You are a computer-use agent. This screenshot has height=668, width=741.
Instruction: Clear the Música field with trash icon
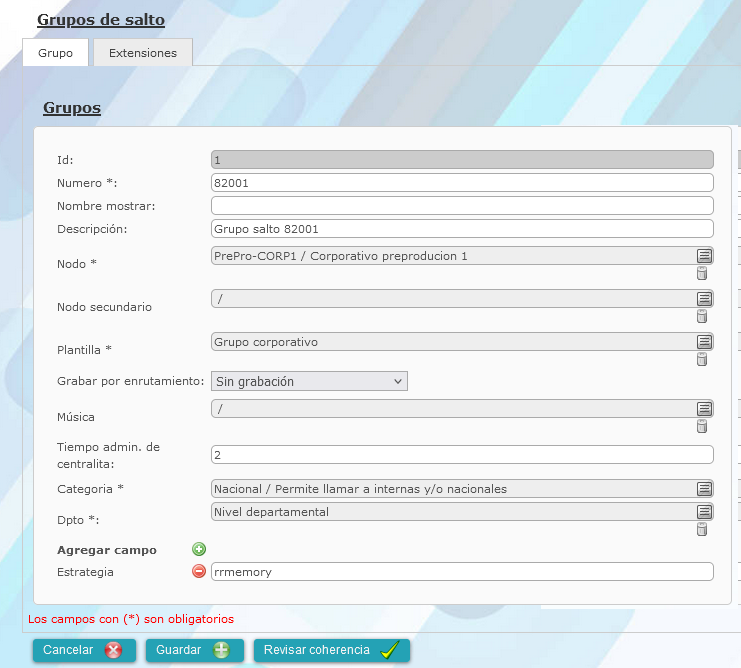point(702,426)
